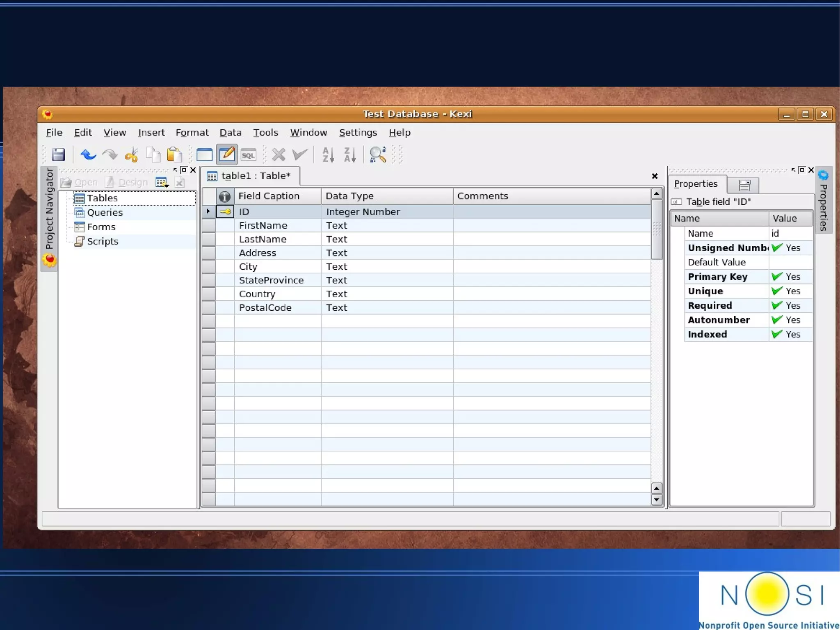Open the Window menu

pos(308,133)
